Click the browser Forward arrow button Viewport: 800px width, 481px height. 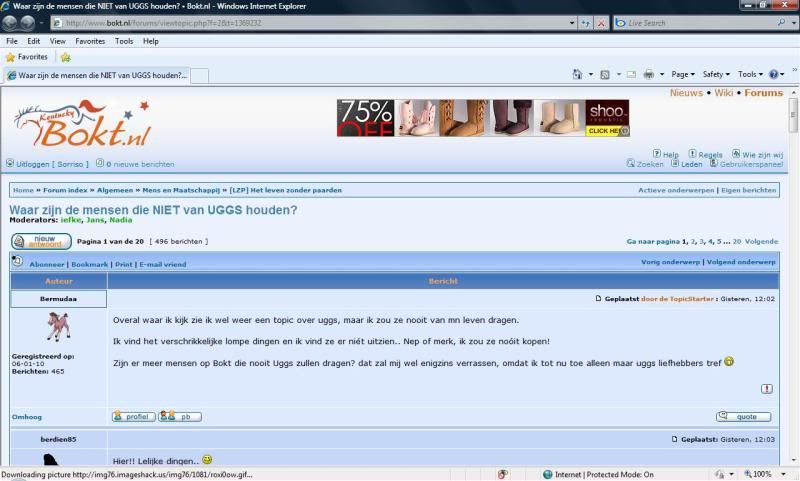click(28, 23)
